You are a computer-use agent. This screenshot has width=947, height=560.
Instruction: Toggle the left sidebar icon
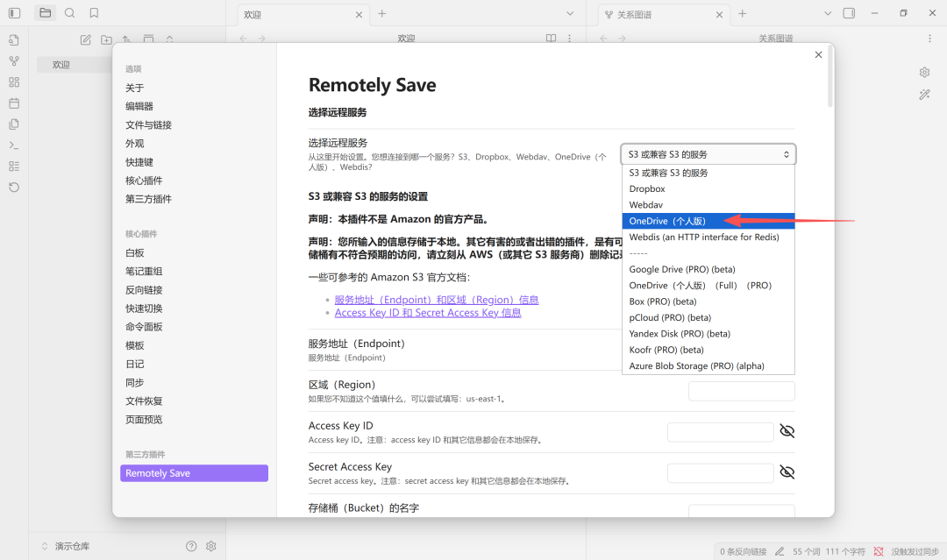[x=14, y=12]
